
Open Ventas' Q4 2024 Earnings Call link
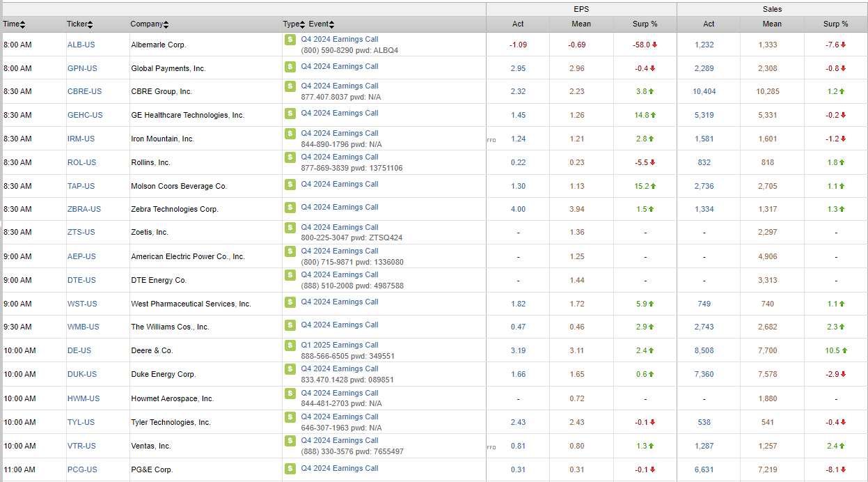click(340, 440)
